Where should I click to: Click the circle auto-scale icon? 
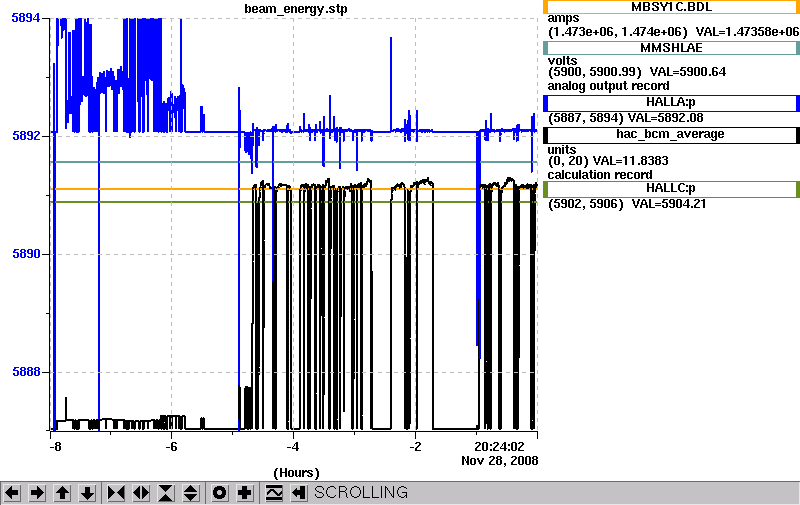pos(219,493)
